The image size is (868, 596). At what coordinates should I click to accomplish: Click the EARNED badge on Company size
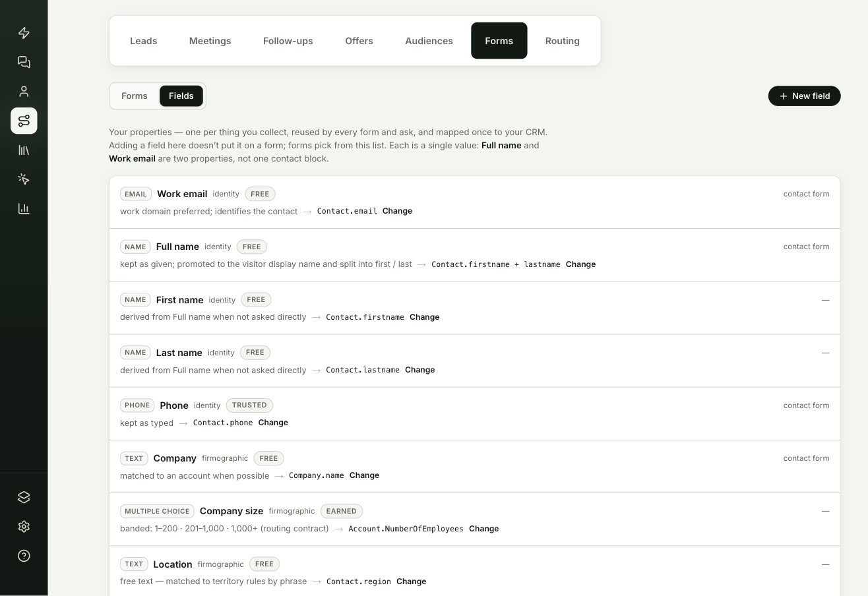point(342,511)
